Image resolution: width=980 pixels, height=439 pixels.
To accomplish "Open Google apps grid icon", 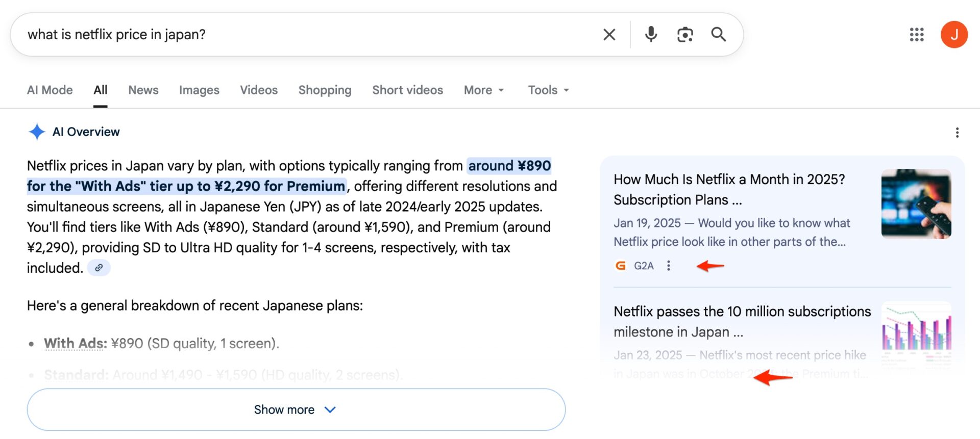I will coord(917,35).
